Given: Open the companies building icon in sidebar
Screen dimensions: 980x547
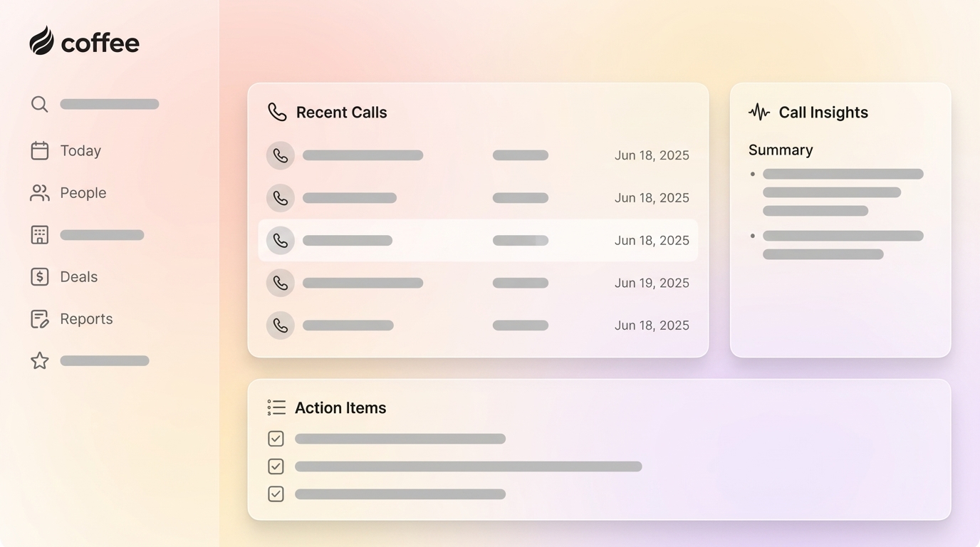Looking at the screenshot, I should pyautogui.click(x=39, y=234).
